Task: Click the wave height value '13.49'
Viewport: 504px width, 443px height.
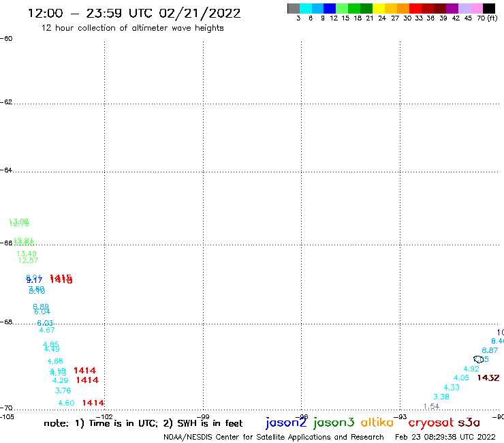Action: [x=27, y=254]
